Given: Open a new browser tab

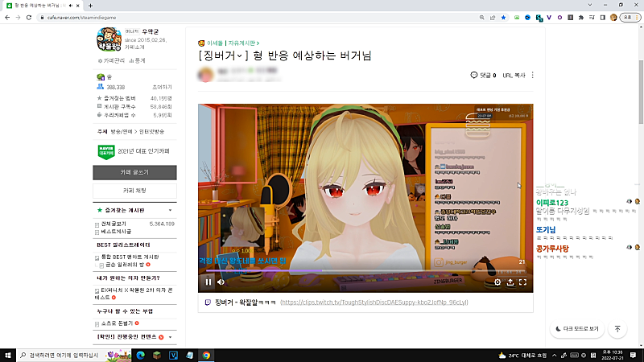Looking at the screenshot, I should click(90, 5).
